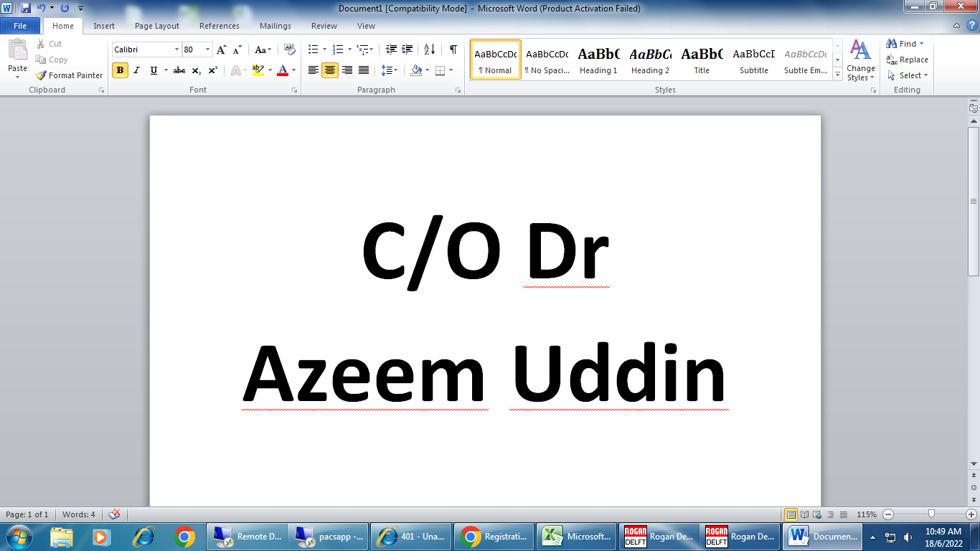This screenshot has height=551, width=980.
Task: Select the Justify alignment icon
Action: [x=364, y=70]
